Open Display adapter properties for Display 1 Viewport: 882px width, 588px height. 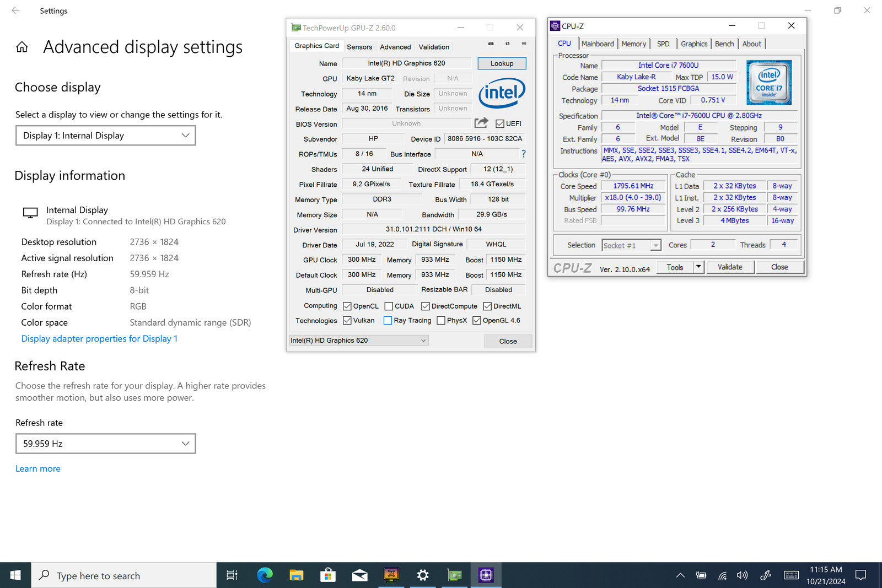(x=99, y=338)
